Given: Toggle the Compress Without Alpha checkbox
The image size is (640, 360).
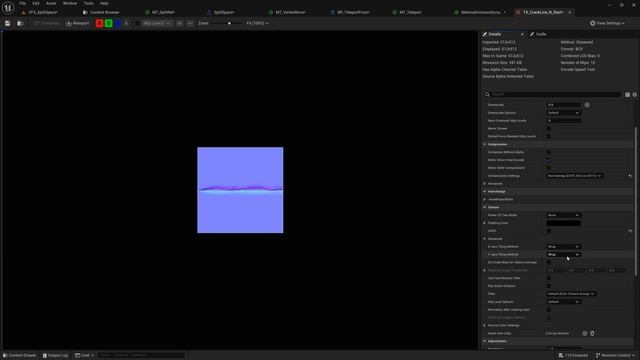Looking at the screenshot, I should [x=549, y=152].
